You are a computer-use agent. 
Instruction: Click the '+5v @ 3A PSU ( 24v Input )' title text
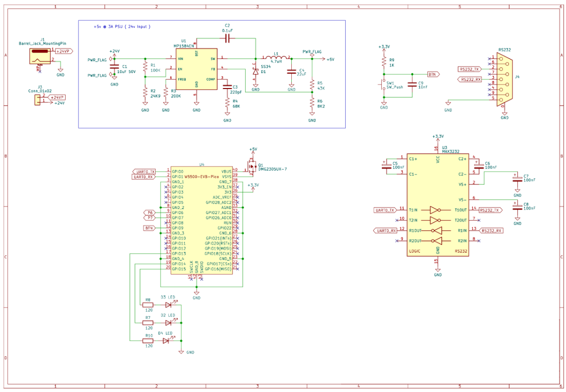[x=122, y=26]
